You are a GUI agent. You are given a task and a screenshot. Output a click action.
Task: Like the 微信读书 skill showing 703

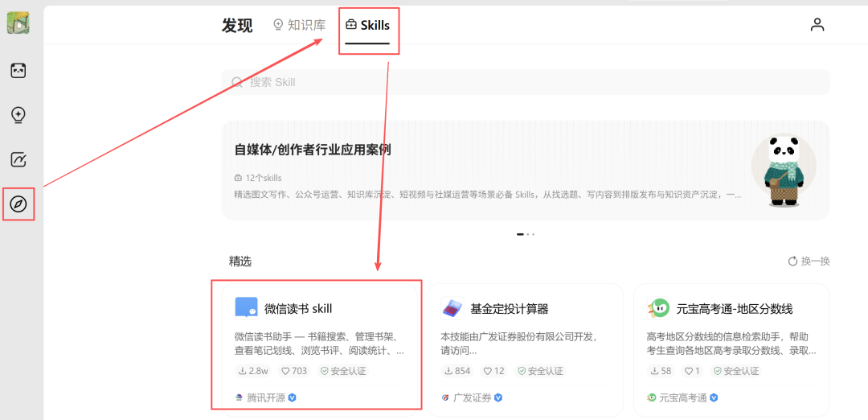coord(294,371)
